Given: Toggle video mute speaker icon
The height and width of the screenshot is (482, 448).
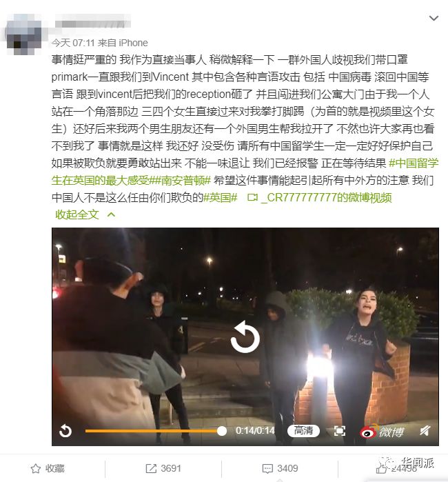Looking at the screenshot, I should pyautogui.click(x=425, y=431).
